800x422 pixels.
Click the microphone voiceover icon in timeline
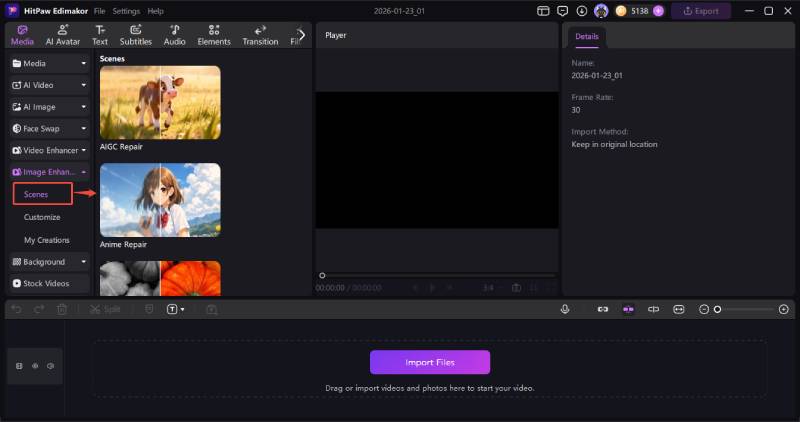(565, 309)
